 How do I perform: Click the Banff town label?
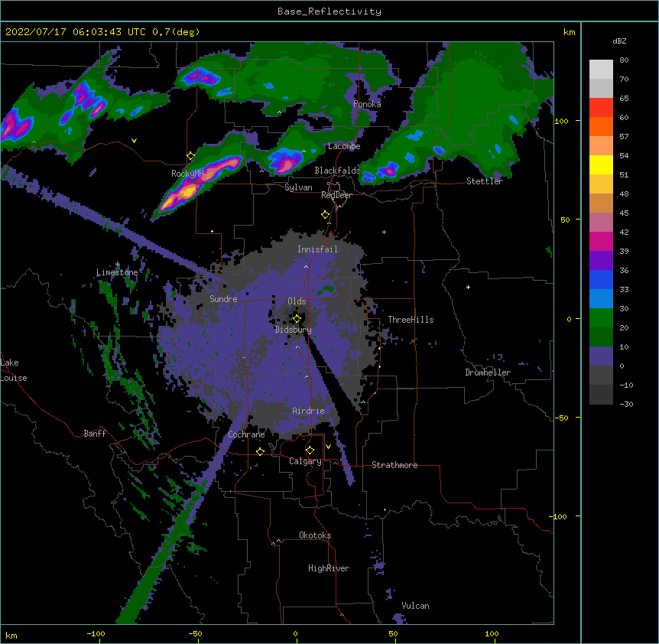[x=95, y=434]
